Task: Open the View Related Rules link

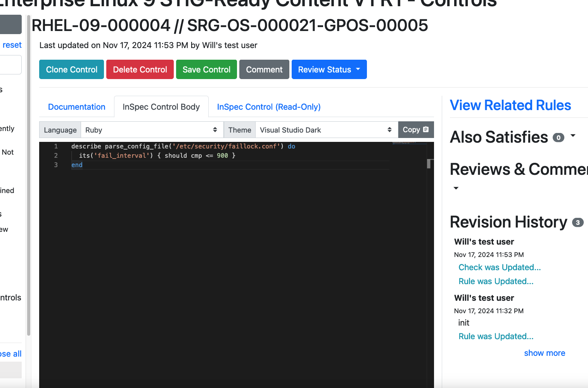Action: coord(510,105)
